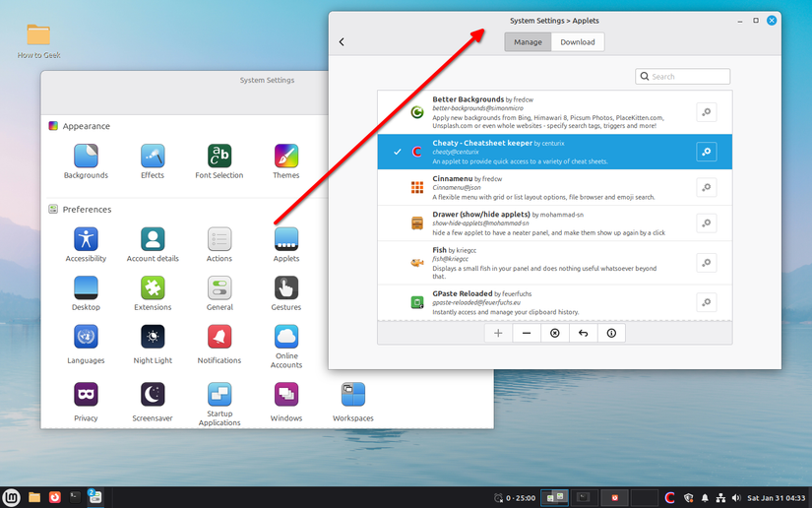Go back with the back arrow
812x508 pixels.
342,42
